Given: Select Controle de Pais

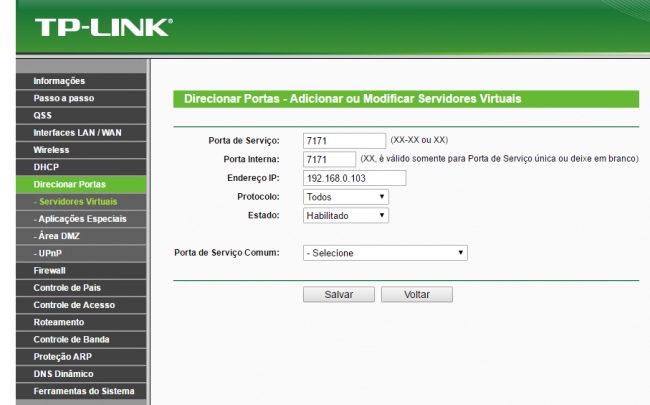Looking at the screenshot, I should pos(81,288).
